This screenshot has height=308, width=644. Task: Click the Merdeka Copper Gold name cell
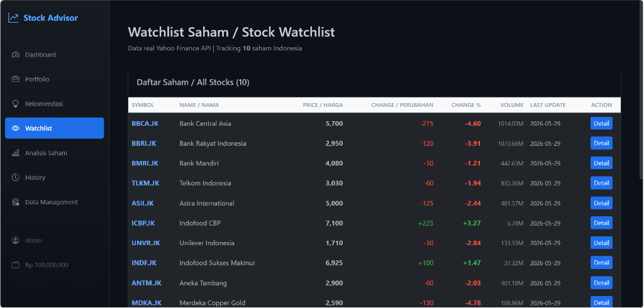[213, 303]
